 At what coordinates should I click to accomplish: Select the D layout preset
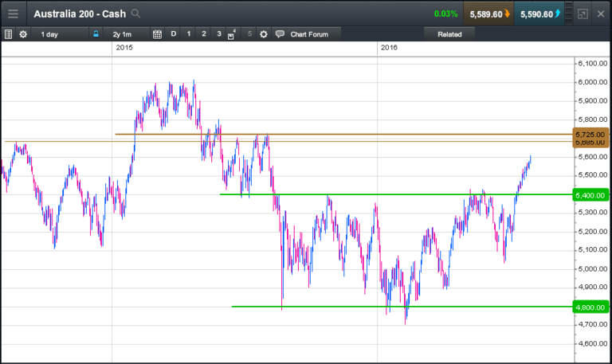coord(173,34)
